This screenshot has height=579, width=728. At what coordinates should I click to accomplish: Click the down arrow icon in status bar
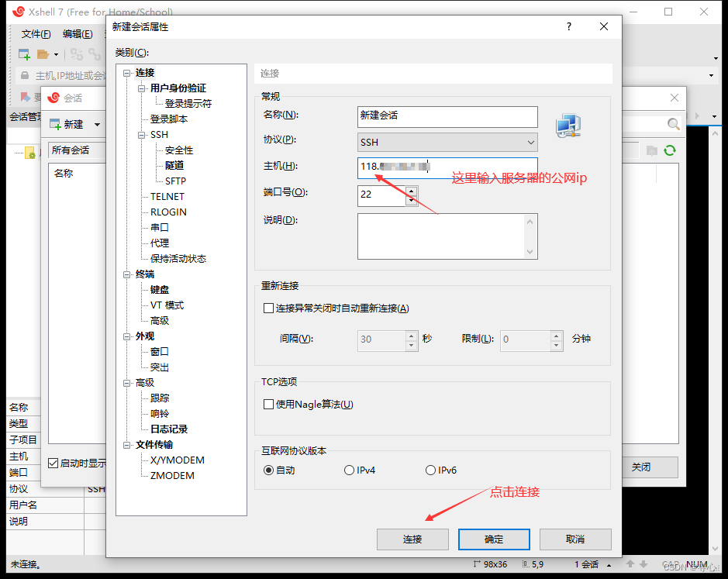click(x=643, y=563)
